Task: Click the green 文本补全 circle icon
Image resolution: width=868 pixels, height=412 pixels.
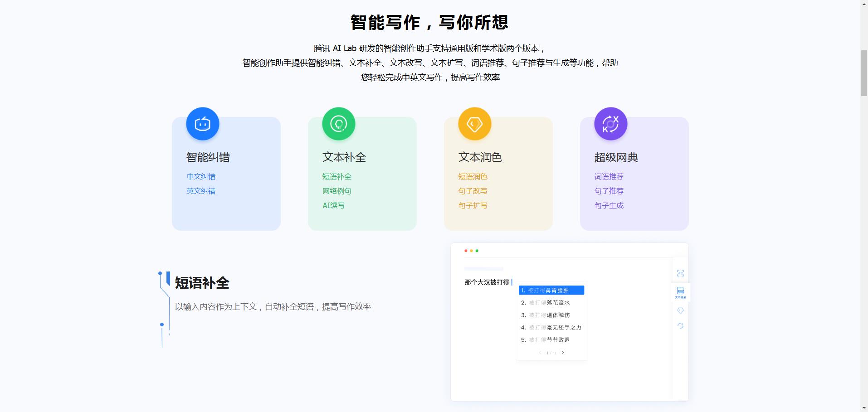Action: point(339,124)
